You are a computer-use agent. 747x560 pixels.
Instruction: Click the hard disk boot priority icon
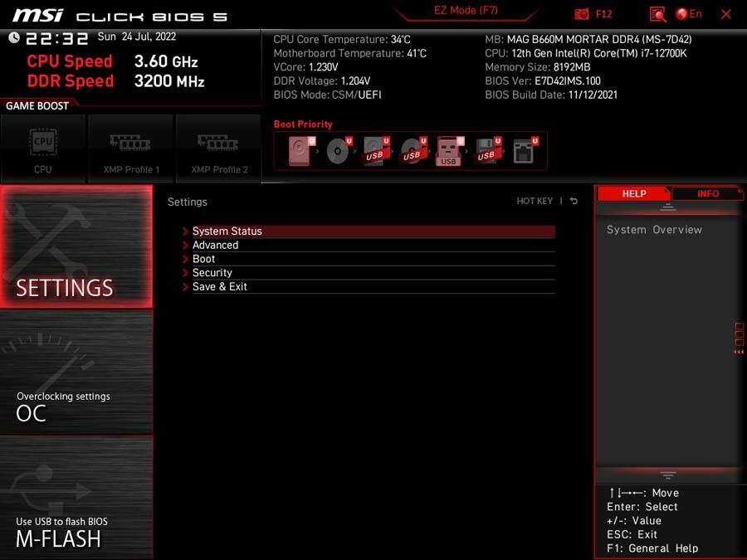[x=300, y=152]
